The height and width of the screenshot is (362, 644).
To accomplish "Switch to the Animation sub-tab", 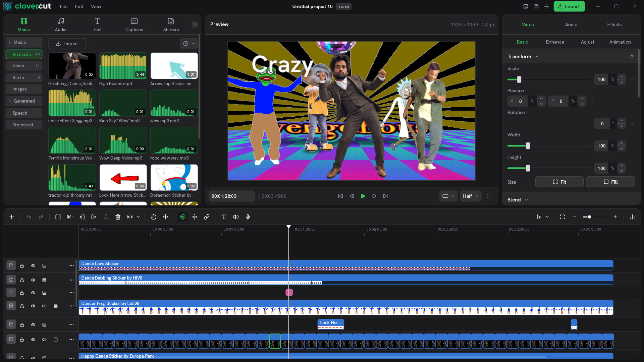I will [620, 42].
